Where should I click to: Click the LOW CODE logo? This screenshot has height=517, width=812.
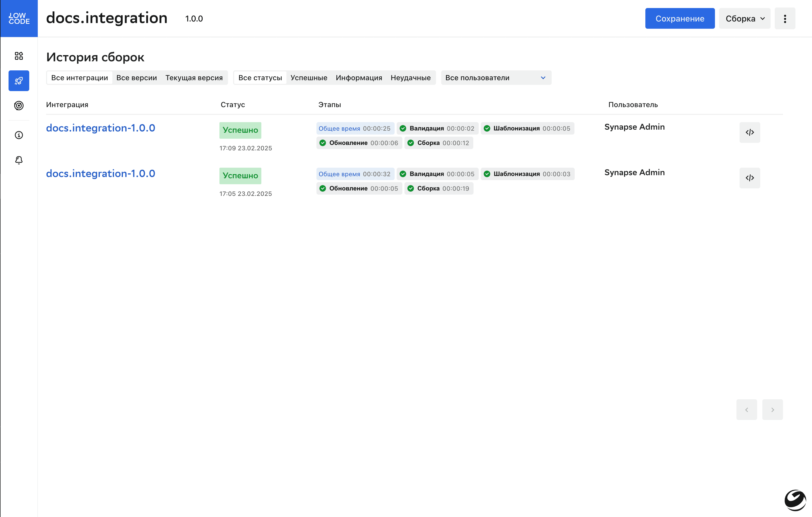point(19,18)
